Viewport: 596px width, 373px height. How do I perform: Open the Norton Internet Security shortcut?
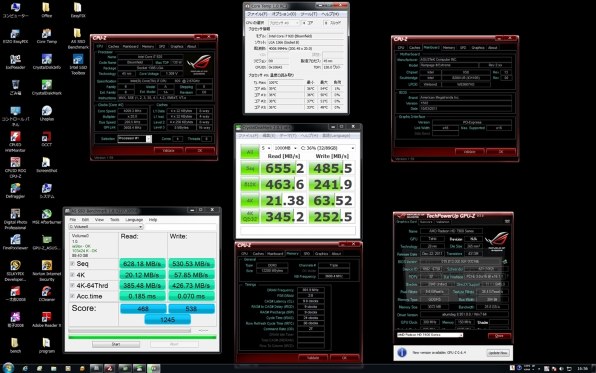coord(47,271)
